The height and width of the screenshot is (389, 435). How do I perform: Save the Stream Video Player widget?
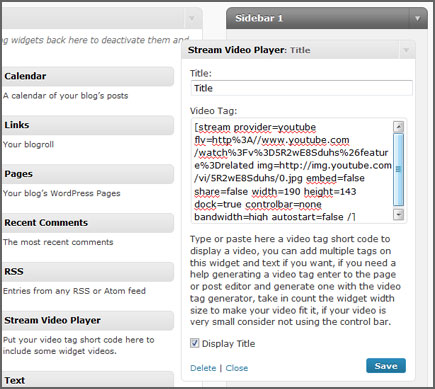[386, 366]
